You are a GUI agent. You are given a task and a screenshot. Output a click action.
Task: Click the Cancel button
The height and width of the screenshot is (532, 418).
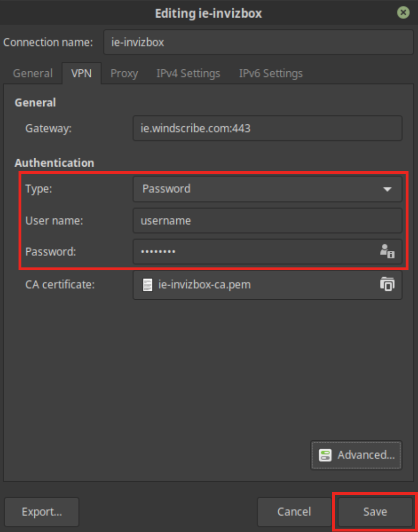click(x=294, y=512)
